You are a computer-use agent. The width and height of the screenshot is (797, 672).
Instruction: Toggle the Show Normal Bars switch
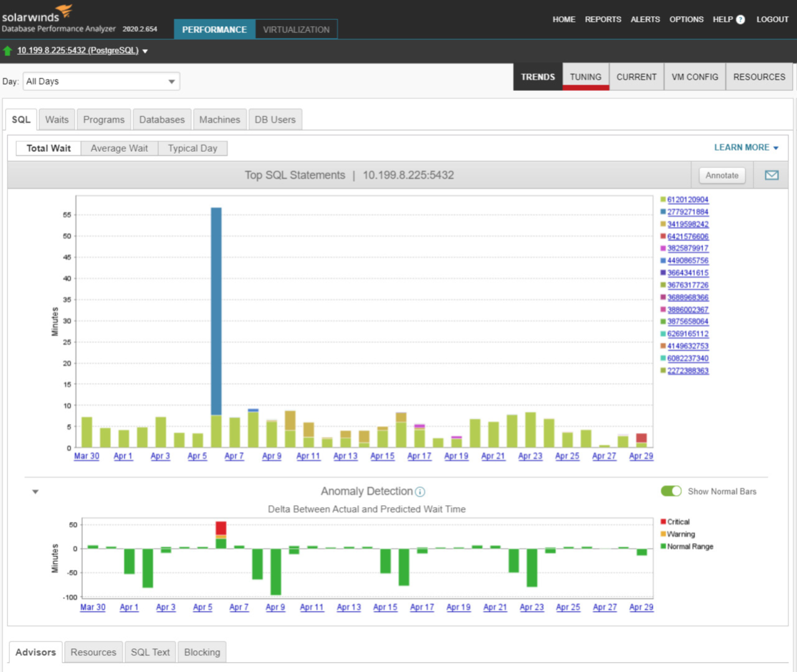click(x=671, y=491)
